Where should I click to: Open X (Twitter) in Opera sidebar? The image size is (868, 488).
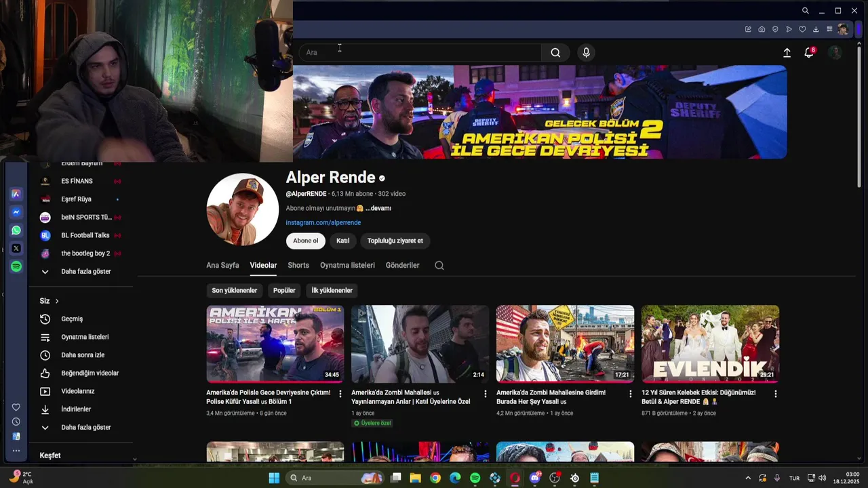(x=16, y=249)
